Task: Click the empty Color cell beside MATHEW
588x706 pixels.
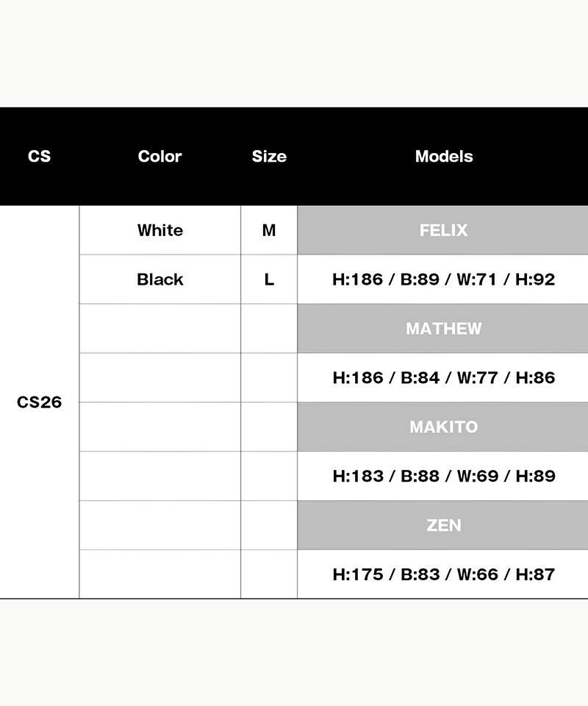Action: (x=159, y=329)
